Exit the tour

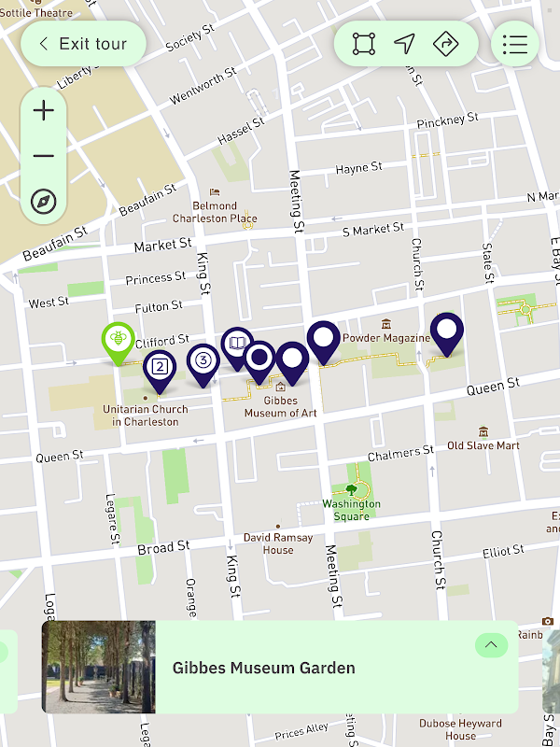coord(83,44)
